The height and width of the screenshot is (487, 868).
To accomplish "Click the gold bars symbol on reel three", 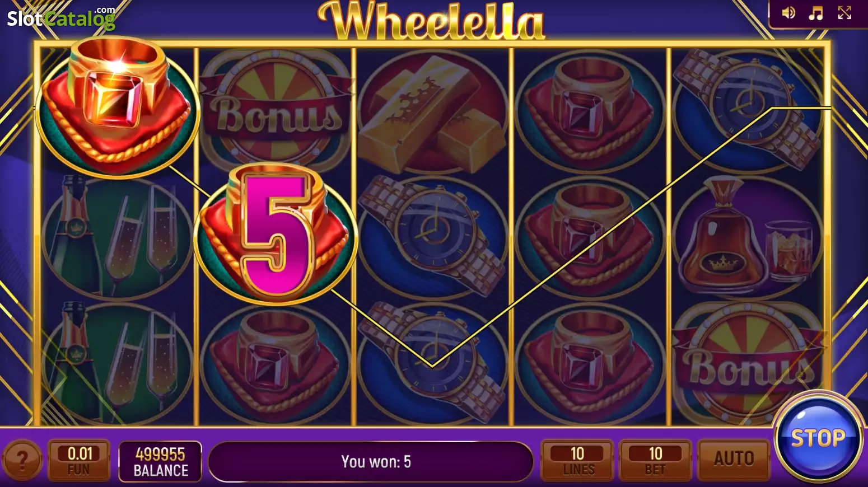I will pyautogui.click(x=432, y=113).
